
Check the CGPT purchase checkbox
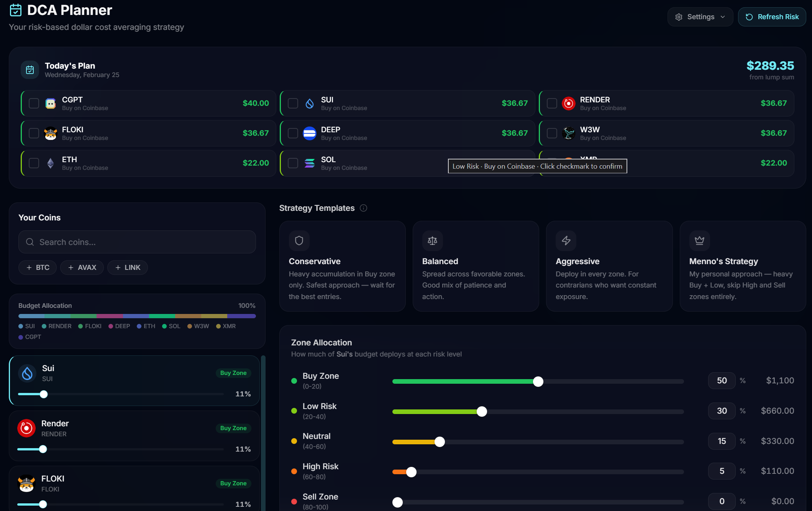34,104
